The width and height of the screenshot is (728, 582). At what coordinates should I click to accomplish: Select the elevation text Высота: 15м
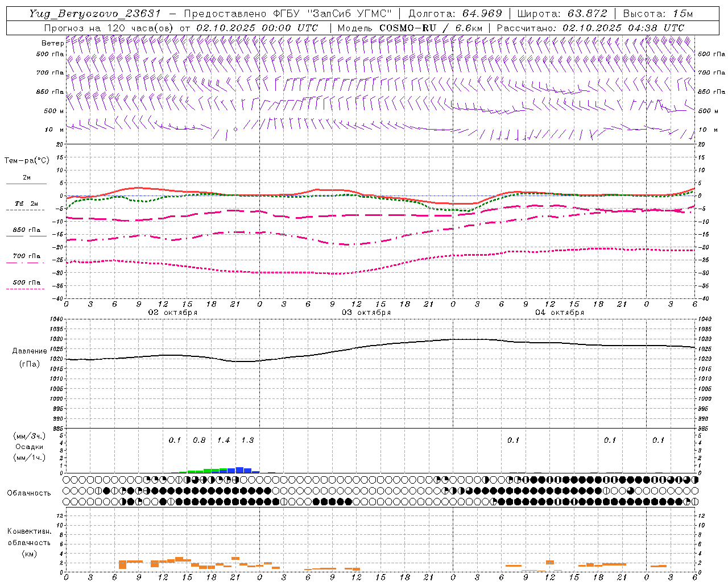click(x=658, y=14)
